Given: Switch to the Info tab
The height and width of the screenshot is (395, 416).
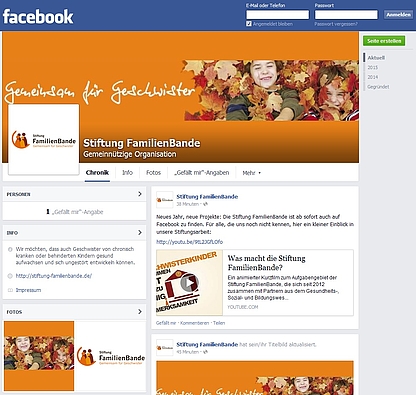Looking at the screenshot, I should point(127,173).
